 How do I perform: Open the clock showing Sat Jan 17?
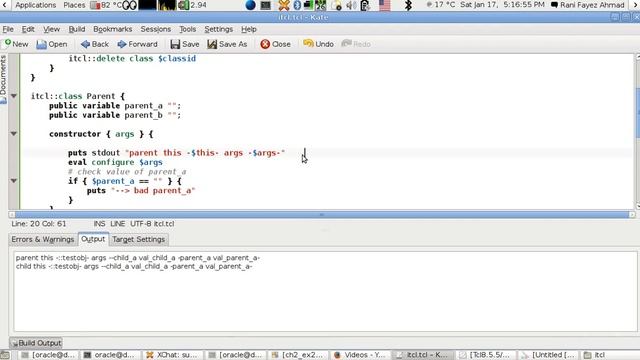coord(502,5)
